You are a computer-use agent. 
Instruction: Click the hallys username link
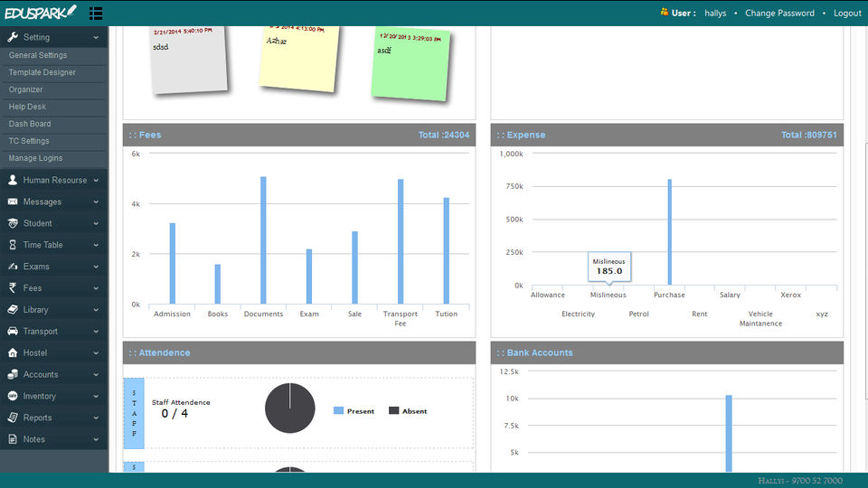[x=715, y=13]
